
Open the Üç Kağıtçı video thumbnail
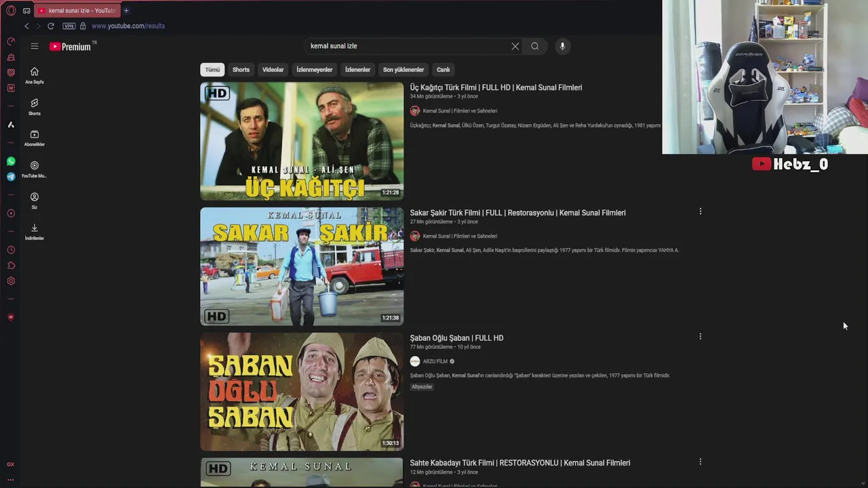[302, 141]
